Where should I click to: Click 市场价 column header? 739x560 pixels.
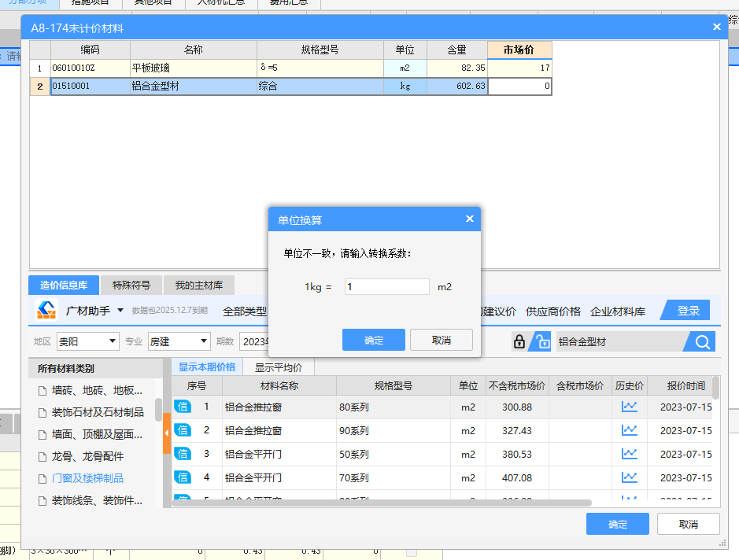[x=519, y=50]
